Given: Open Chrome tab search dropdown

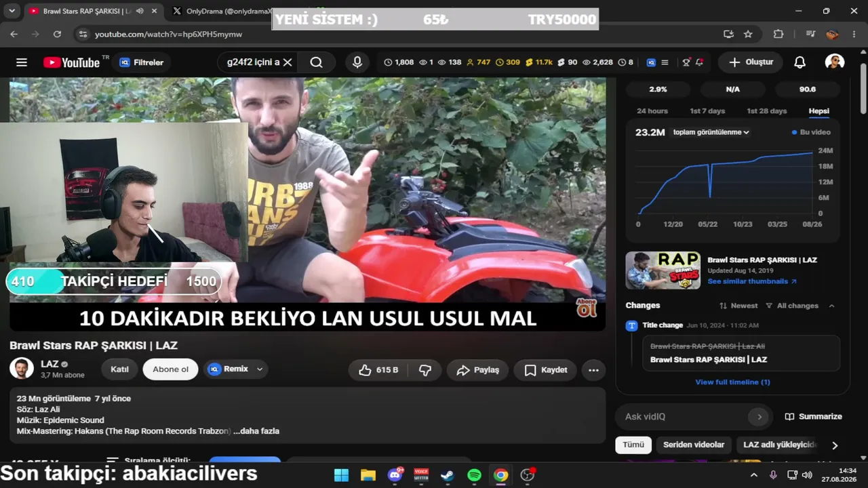Looking at the screenshot, I should coord(12,12).
